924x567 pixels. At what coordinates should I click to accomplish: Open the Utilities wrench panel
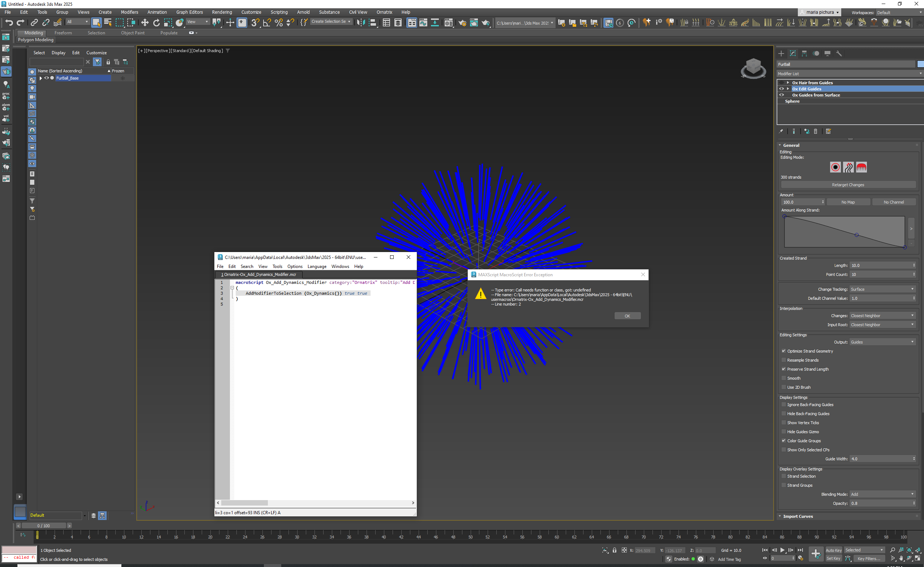pyautogui.click(x=839, y=54)
